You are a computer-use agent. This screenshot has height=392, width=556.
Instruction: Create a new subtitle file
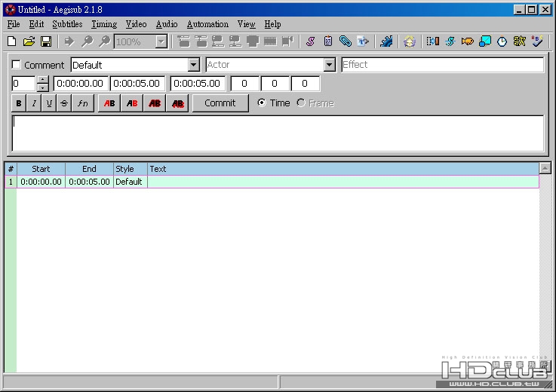[x=12, y=41]
